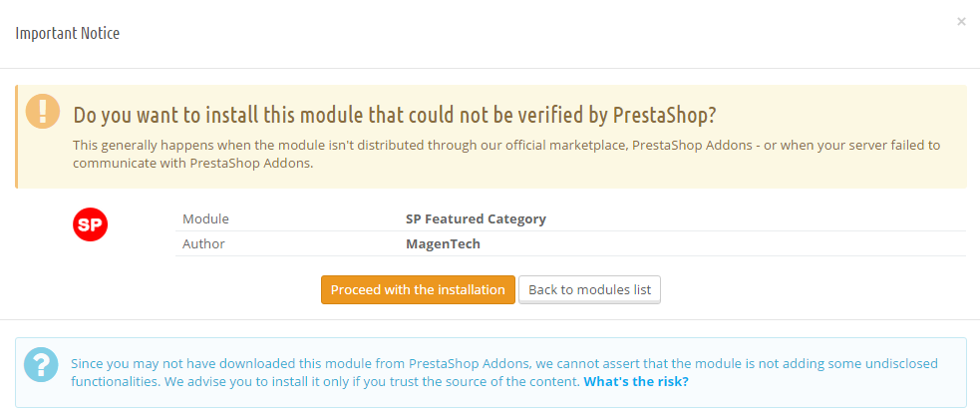This screenshot has width=980, height=419.
Task: Click the red SP module logo
Action: [x=91, y=225]
